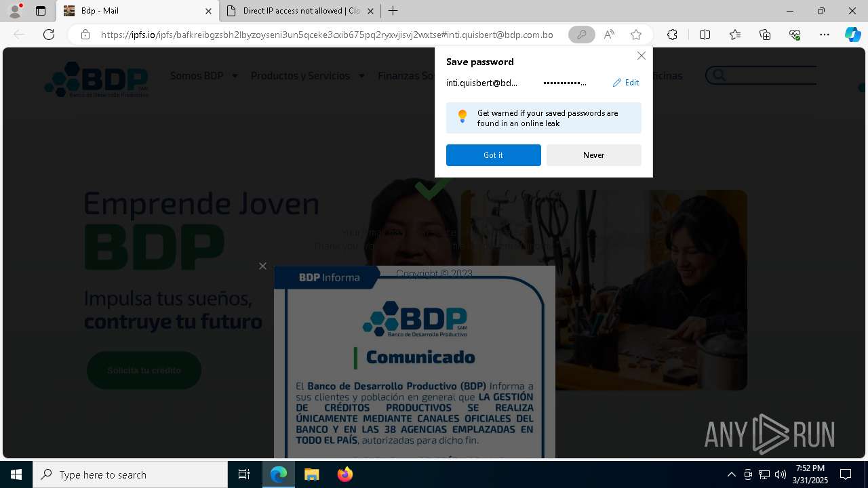Switch to the Bdp - Mail tab
The height and width of the screenshot is (488, 868).
[x=138, y=11]
